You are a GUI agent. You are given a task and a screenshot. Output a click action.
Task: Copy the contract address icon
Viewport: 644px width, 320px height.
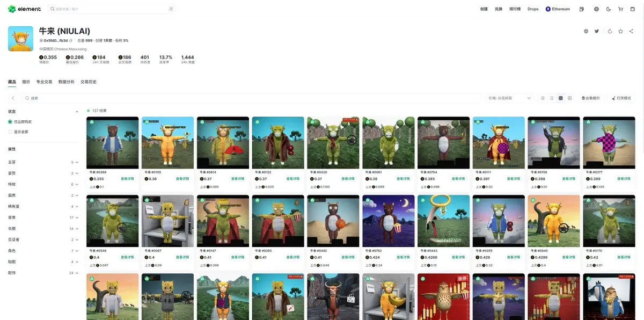[71, 40]
